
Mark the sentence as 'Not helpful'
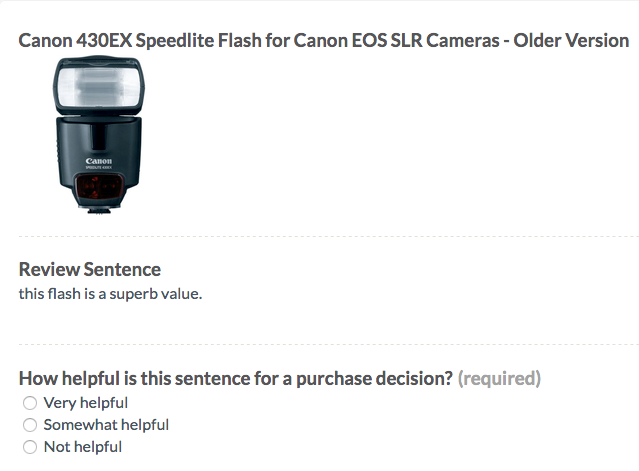tap(30, 447)
